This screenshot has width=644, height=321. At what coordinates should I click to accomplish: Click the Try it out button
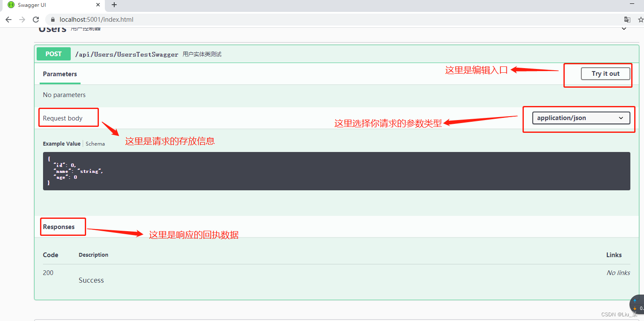[x=605, y=73]
